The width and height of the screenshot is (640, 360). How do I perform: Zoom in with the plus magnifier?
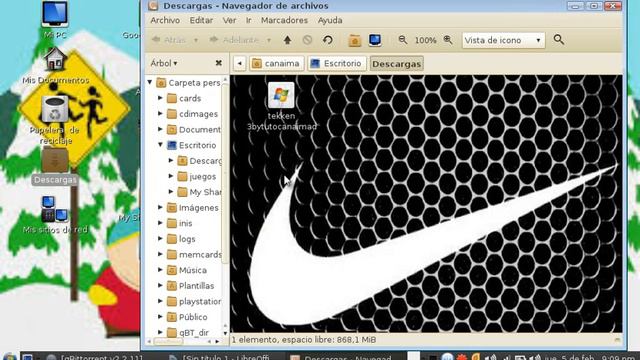[448, 40]
